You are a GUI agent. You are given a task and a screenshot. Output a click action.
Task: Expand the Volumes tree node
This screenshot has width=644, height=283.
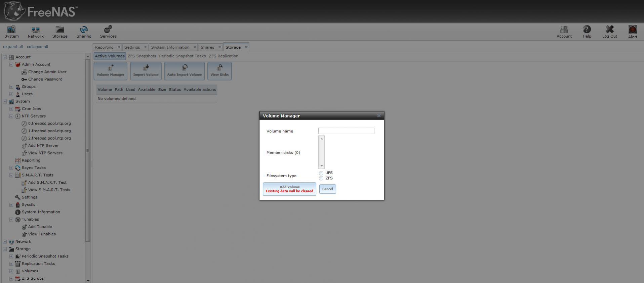click(x=11, y=271)
